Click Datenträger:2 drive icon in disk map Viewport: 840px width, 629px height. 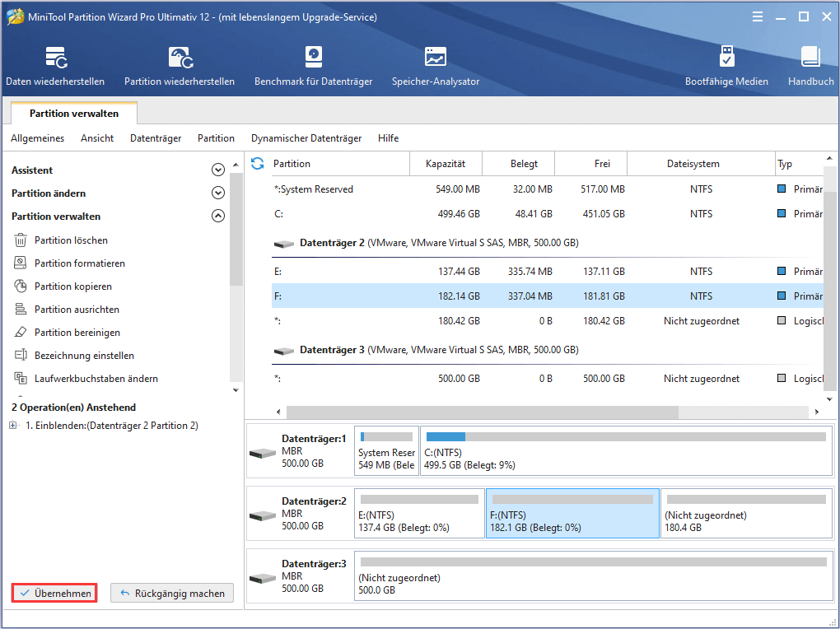click(263, 516)
